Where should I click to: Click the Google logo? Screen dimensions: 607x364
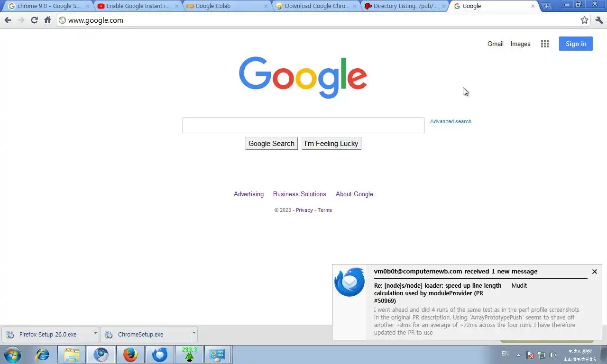(x=303, y=77)
